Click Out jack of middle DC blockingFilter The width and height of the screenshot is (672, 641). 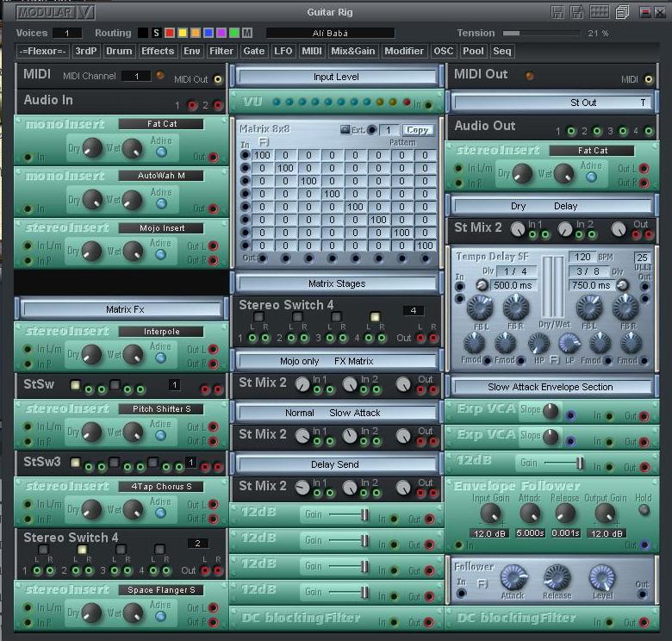[x=427, y=622]
